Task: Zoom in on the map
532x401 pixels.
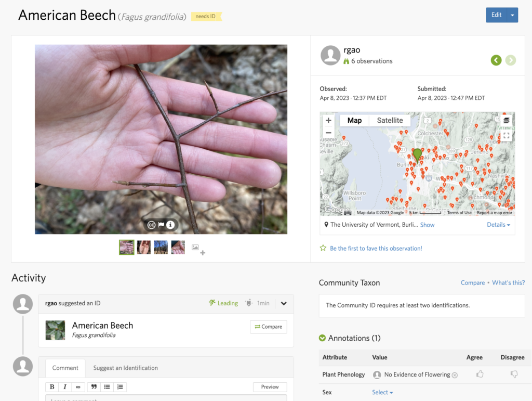Action: coord(328,121)
